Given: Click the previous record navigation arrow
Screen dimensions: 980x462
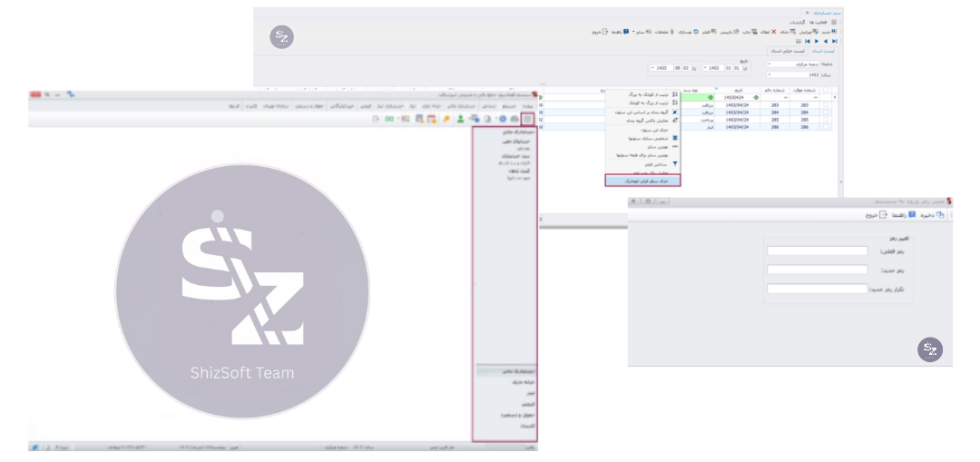Looking at the screenshot, I should [x=825, y=41].
